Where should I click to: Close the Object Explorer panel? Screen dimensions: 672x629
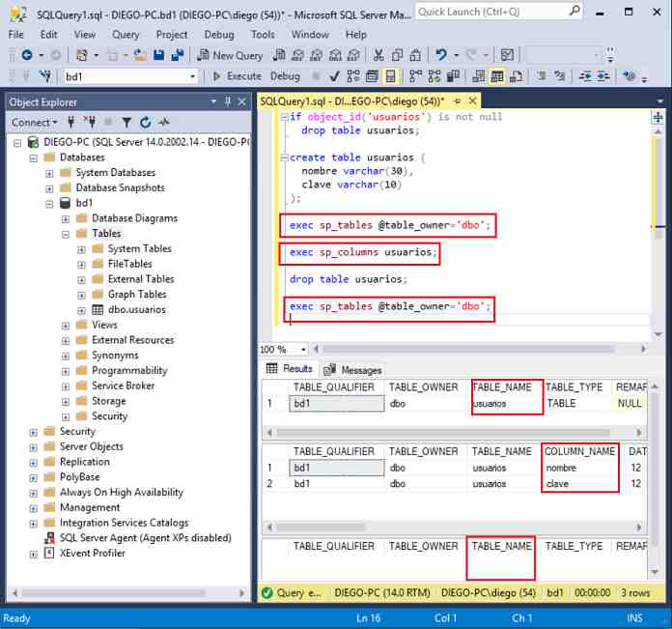tap(242, 102)
